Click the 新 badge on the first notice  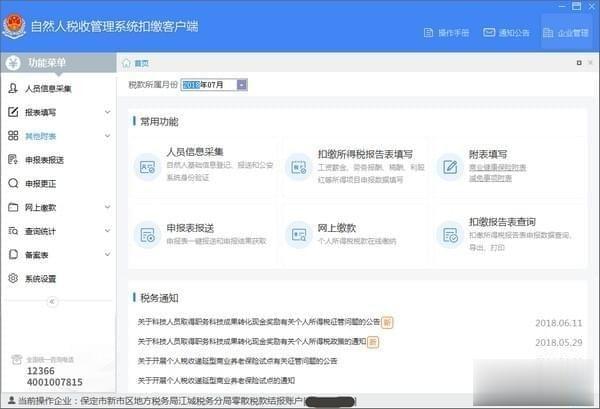(387, 323)
